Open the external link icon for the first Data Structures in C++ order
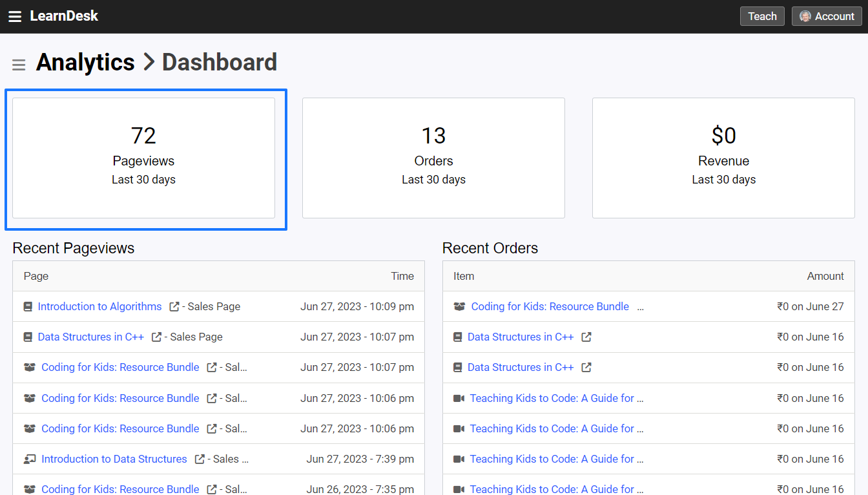The height and width of the screenshot is (495, 868). click(x=586, y=337)
